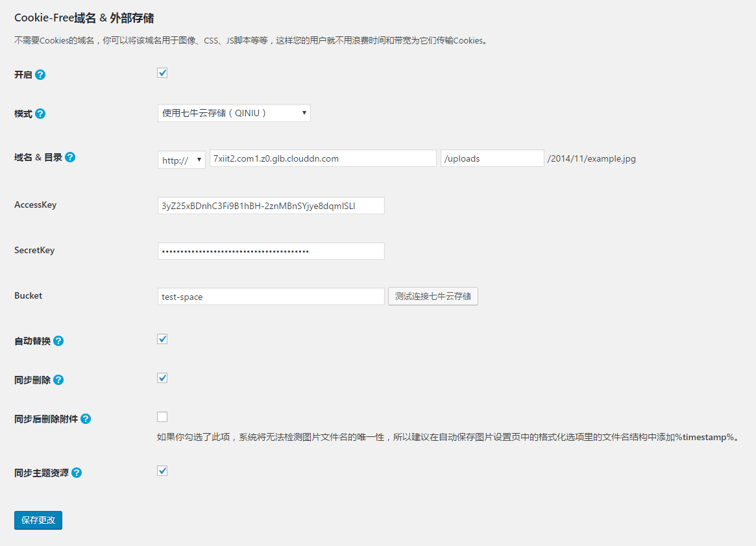Open help icon next to 同步删除

(x=58, y=380)
